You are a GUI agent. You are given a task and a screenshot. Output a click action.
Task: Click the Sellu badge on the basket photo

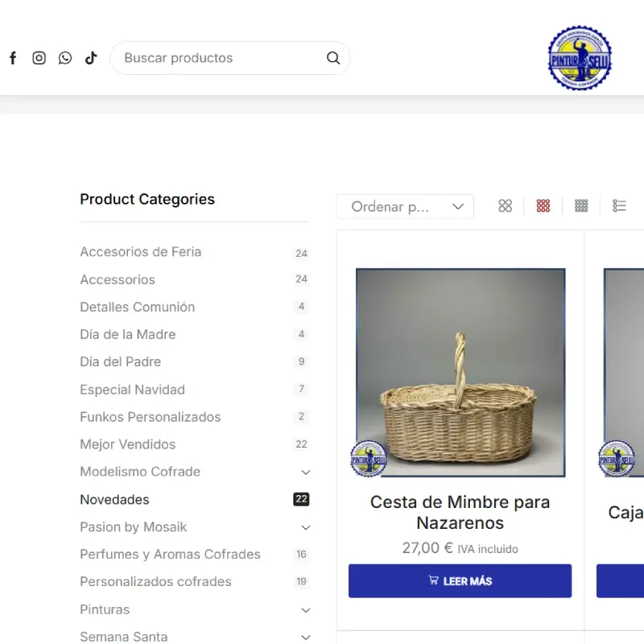coord(369,459)
